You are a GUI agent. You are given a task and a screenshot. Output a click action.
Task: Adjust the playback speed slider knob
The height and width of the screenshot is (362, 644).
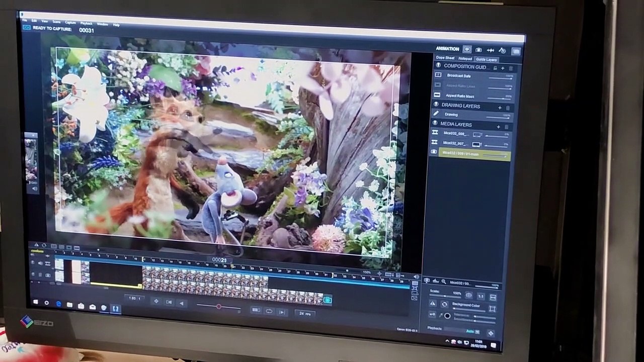pyautogui.click(x=219, y=307)
